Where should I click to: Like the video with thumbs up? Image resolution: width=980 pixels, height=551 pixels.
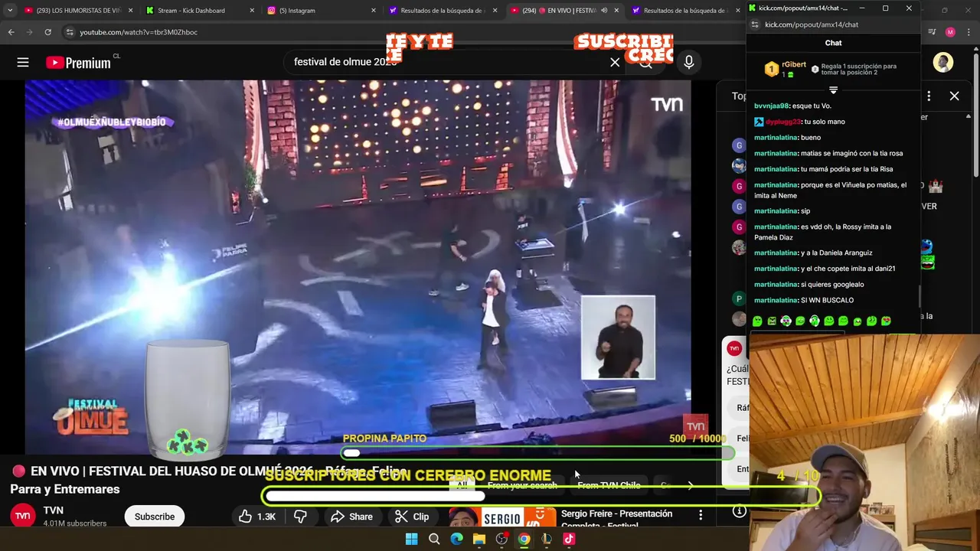pos(257,517)
